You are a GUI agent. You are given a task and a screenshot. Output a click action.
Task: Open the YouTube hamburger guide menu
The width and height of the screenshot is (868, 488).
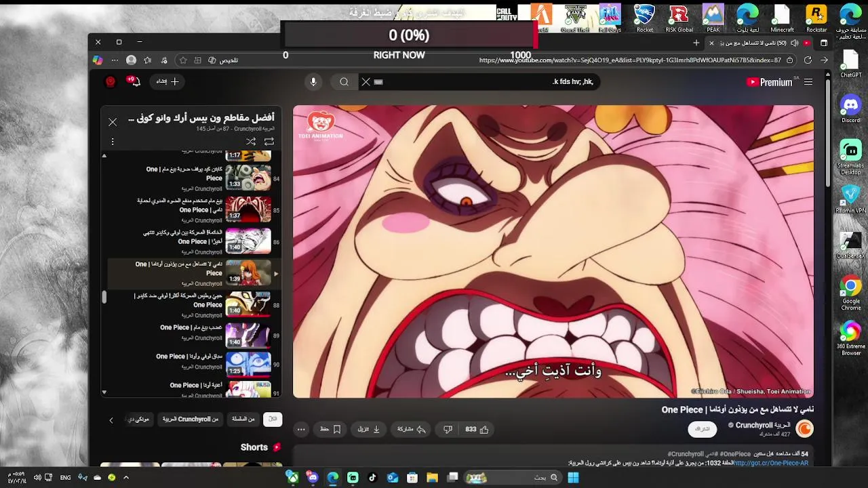coord(808,82)
